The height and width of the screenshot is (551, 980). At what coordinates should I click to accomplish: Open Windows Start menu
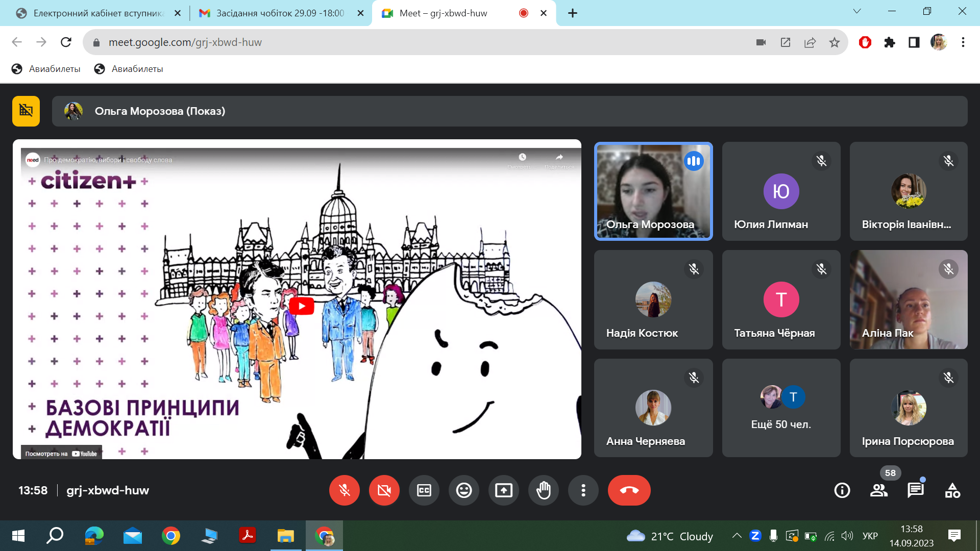coord(18,536)
